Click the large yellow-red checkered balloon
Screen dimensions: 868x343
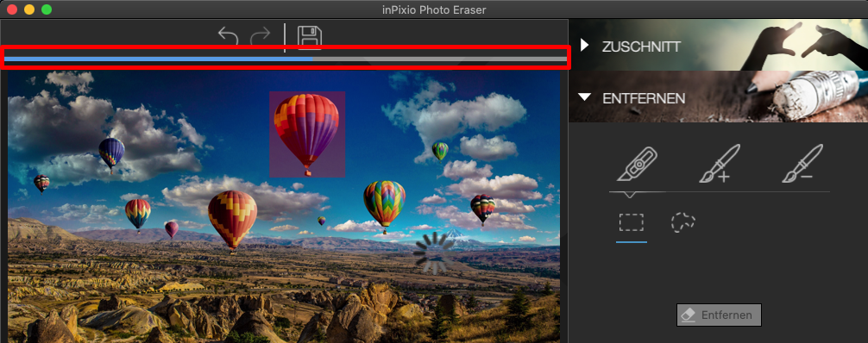click(x=232, y=220)
